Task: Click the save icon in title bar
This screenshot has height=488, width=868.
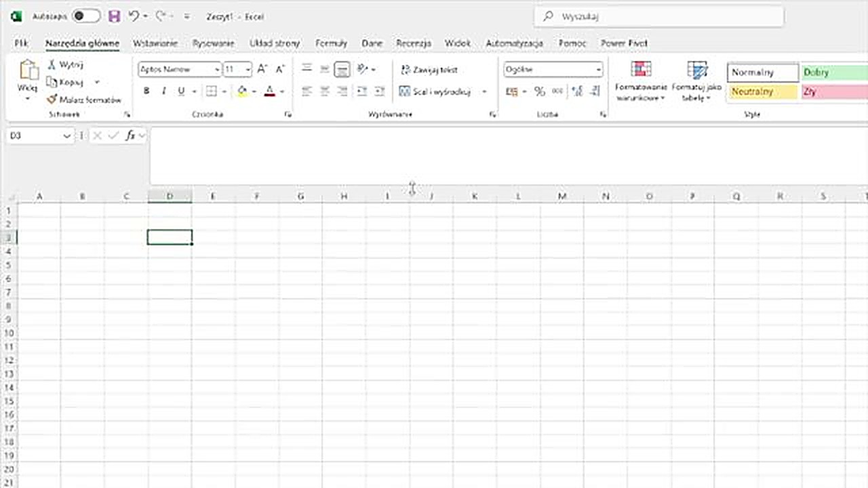Action: 114,16
